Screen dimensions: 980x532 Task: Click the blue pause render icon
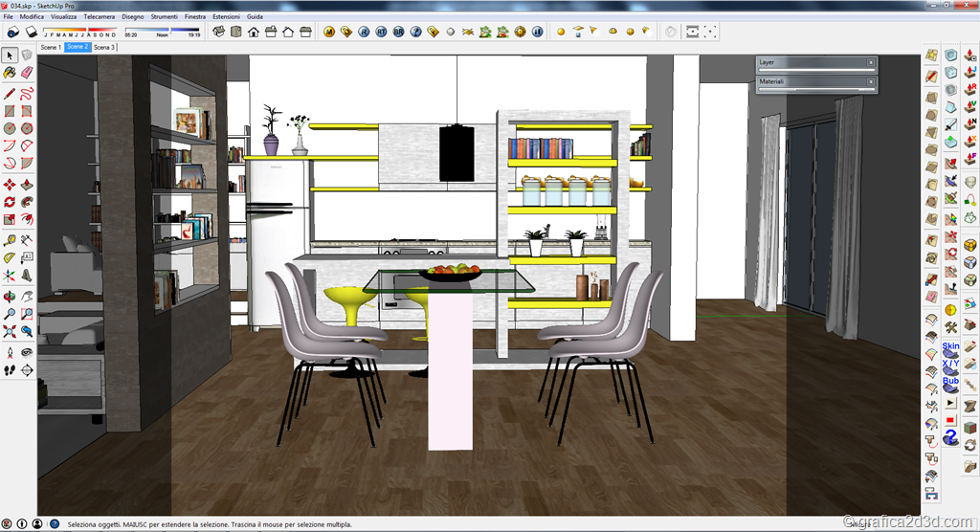pyautogui.click(x=537, y=32)
